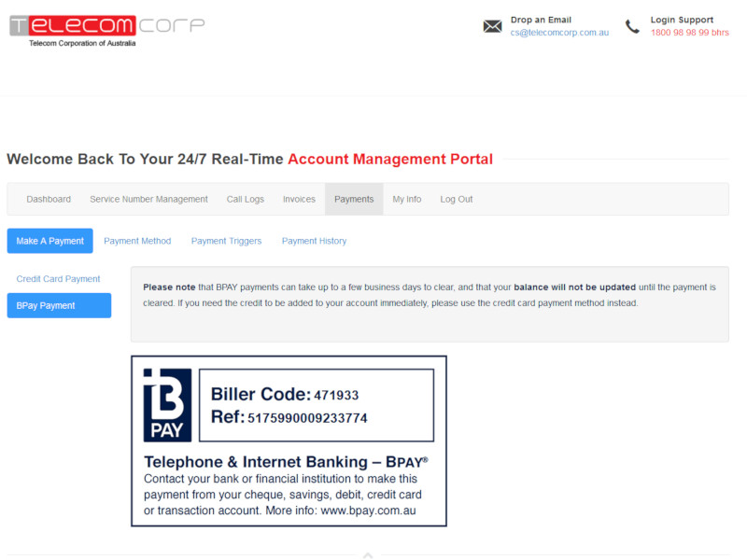747x560 pixels.
Task: Select the Make A Payment tab
Action: tap(49, 240)
